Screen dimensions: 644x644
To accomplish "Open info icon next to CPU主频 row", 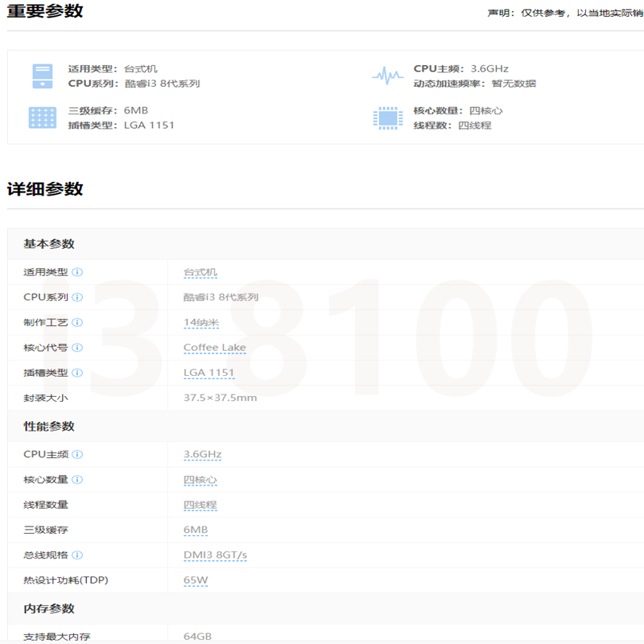I will tap(77, 454).
